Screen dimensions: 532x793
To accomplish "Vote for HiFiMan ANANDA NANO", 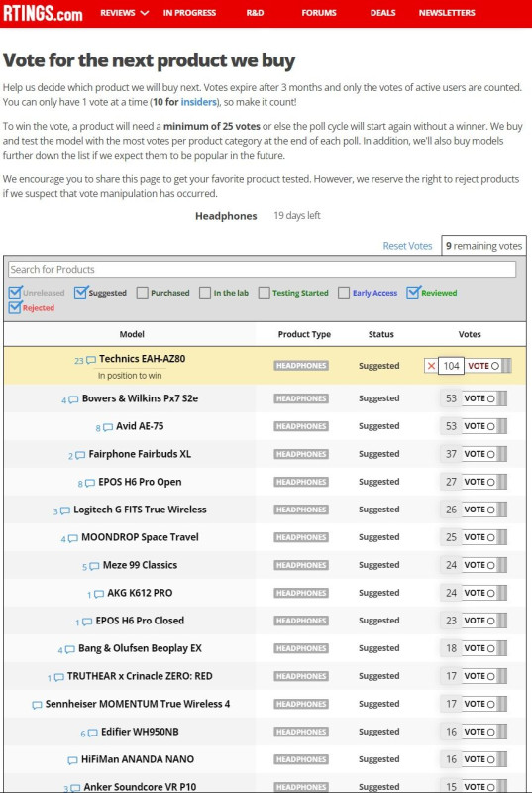I will [x=484, y=759].
